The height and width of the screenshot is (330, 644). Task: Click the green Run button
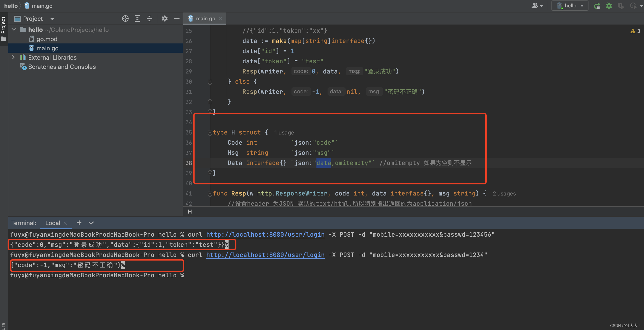point(597,6)
